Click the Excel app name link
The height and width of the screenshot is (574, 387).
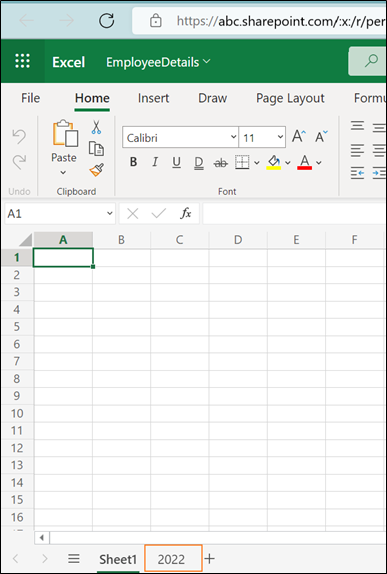68,62
